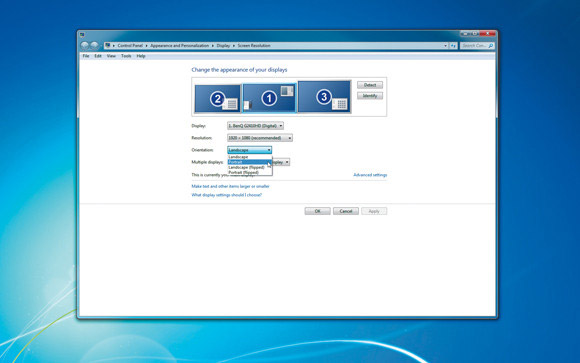Select monitor 2 thumbnail

point(218,98)
